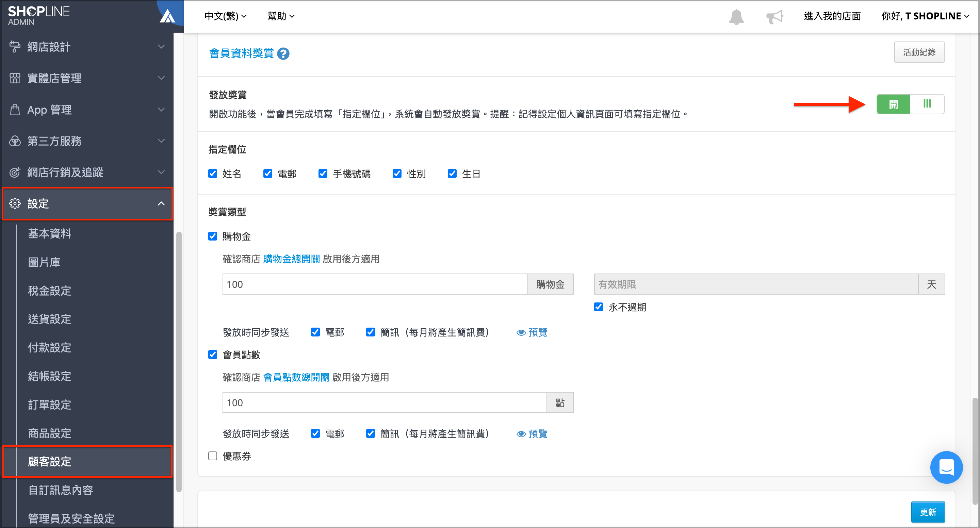This screenshot has width=980, height=528.
Task: Click the triangle logo badge in the header
Action: point(167,16)
